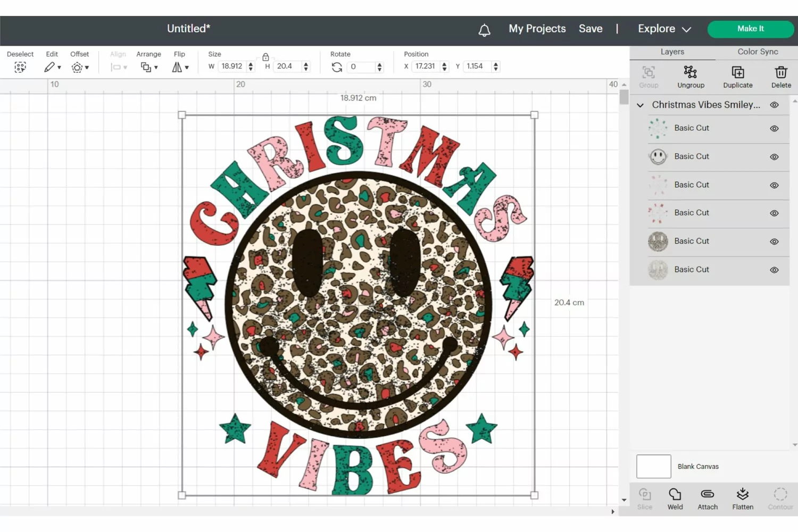Click the Blank Canvas color swatch
The image size is (798, 532).
[654, 467]
